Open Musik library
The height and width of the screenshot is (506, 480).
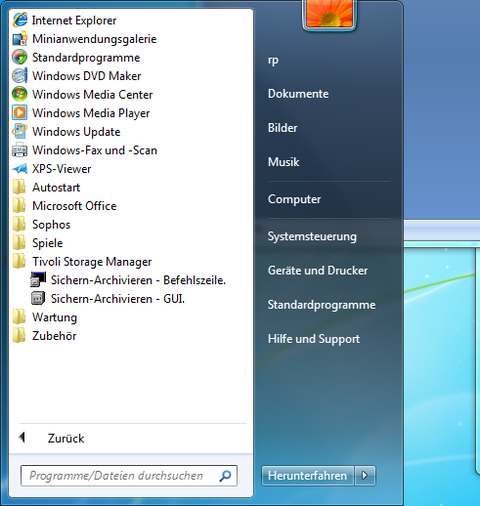pos(284,162)
